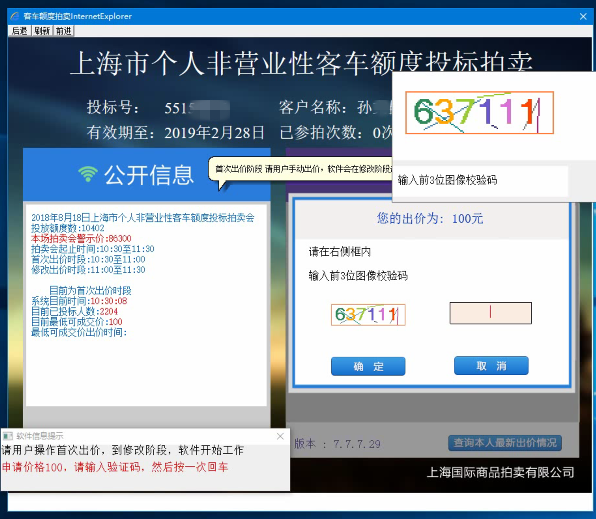Click the 取消 cancel button

(x=491, y=366)
